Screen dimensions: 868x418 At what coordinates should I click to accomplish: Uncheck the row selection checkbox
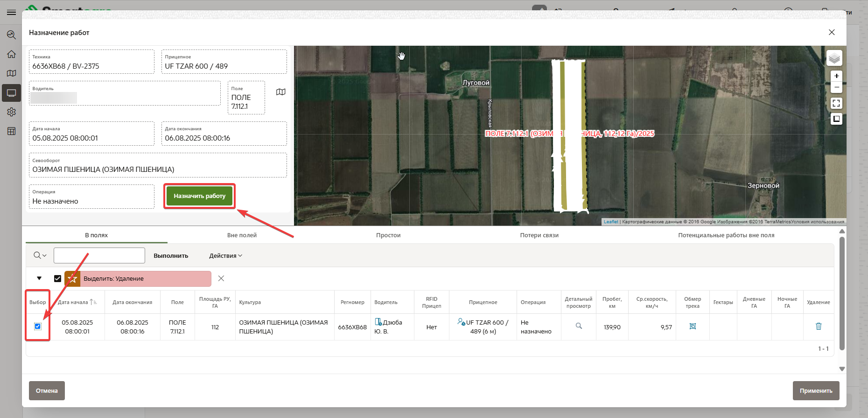[38, 326]
